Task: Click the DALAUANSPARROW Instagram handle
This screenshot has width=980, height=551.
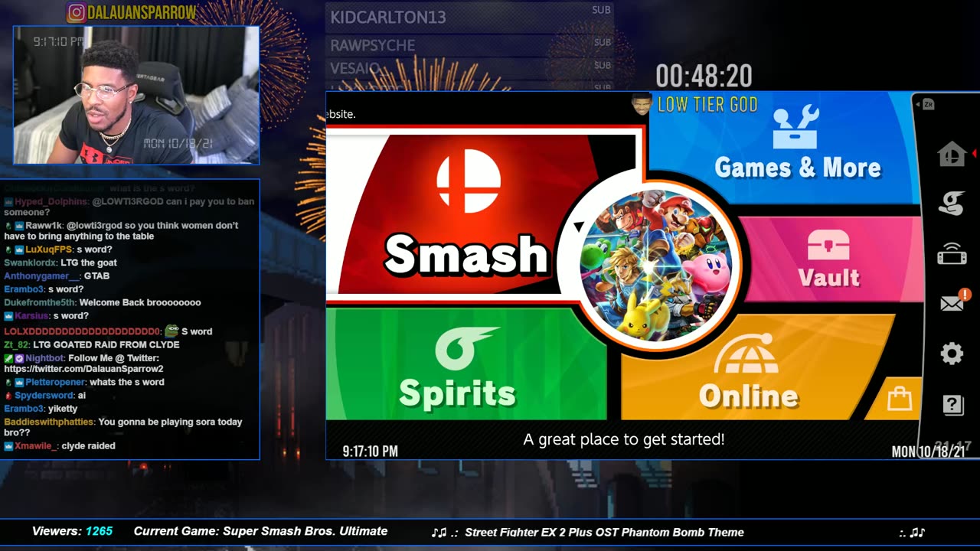Action: (x=142, y=13)
